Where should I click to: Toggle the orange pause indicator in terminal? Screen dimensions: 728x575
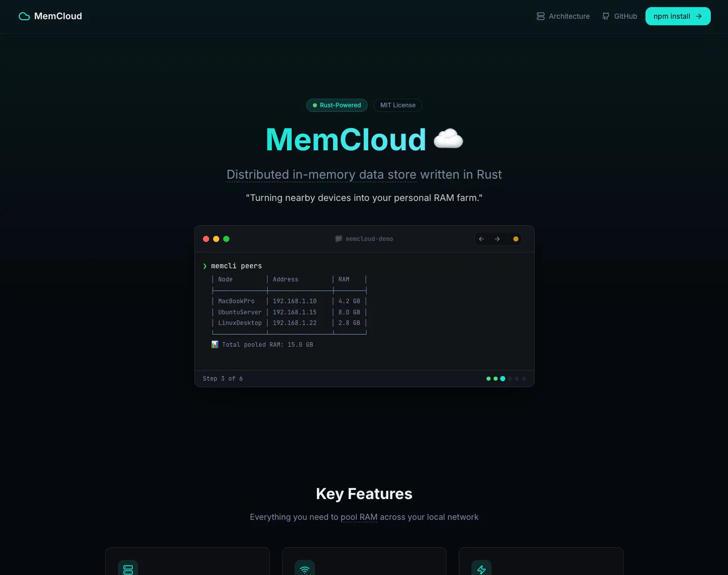pos(516,239)
